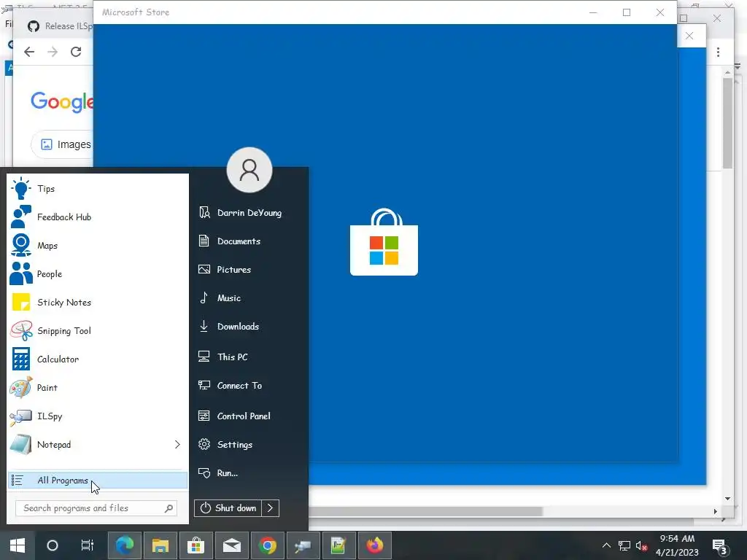Expand Notepad recent files arrow
This screenshot has width=747, height=560.
177,444
